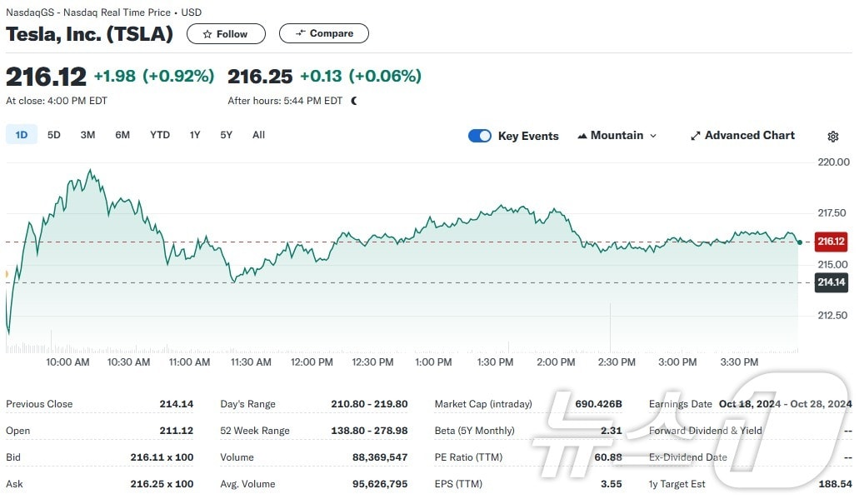Switch to the 5D time range tab
Screen dimensions: 864x504
click(53, 134)
